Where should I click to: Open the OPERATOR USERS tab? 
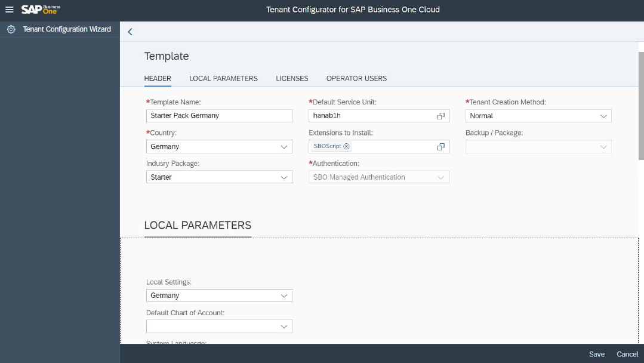coord(356,78)
